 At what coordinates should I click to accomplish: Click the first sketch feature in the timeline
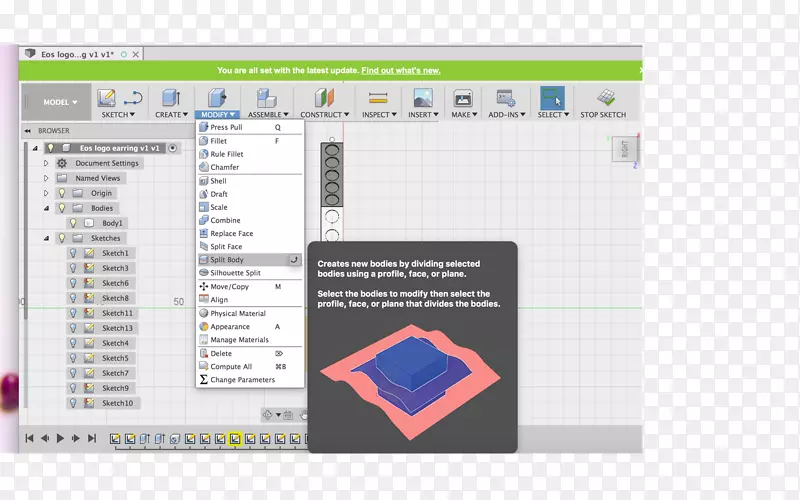[115, 439]
